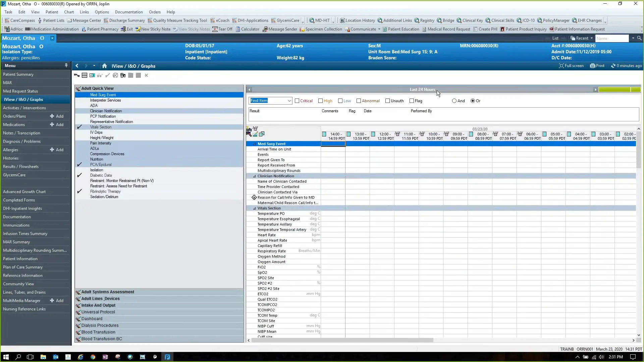Collapse the Vitals Section band

click(x=255, y=208)
